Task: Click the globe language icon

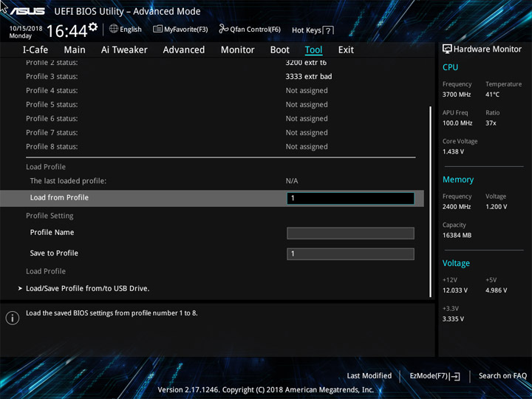Action: tap(114, 29)
